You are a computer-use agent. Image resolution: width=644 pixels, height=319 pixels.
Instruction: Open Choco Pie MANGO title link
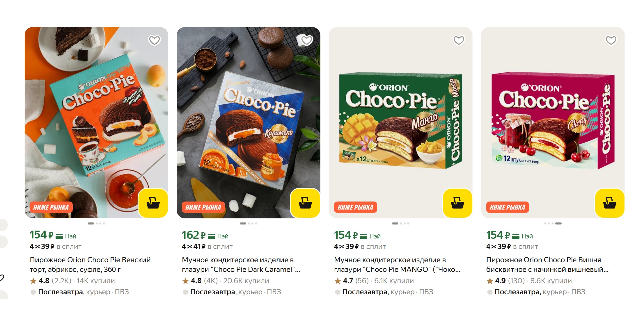pyautogui.click(x=397, y=264)
